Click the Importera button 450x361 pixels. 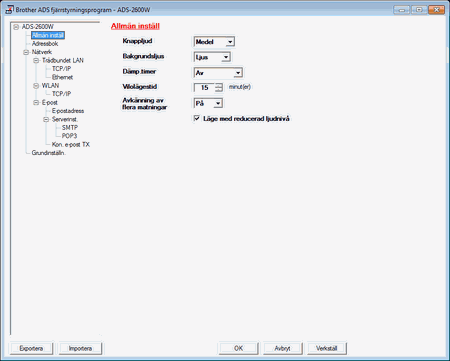80,348
